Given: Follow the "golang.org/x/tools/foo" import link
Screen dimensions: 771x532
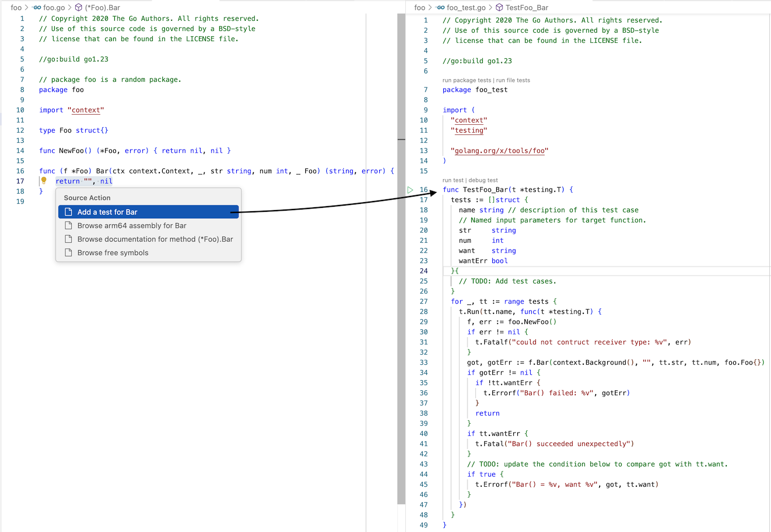Looking at the screenshot, I should pyautogui.click(x=500, y=151).
